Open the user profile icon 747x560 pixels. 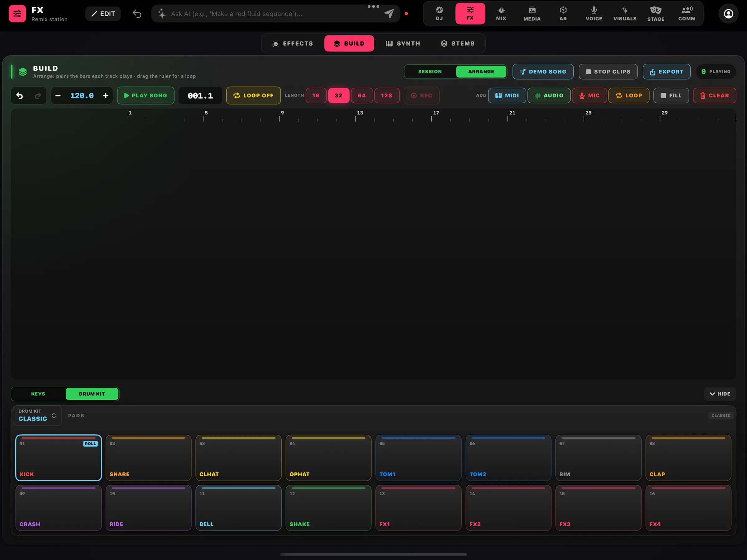(728, 13)
